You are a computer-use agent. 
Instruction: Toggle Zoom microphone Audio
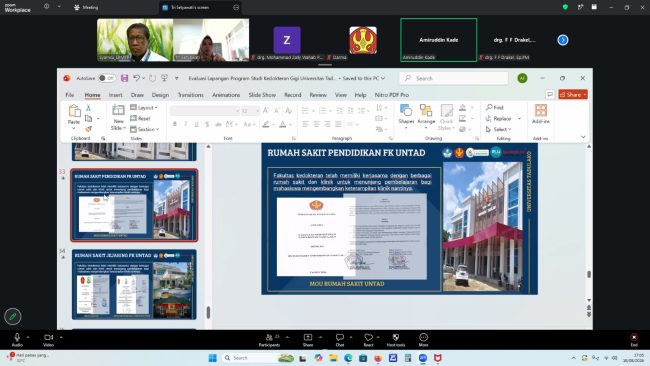[17, 340]
